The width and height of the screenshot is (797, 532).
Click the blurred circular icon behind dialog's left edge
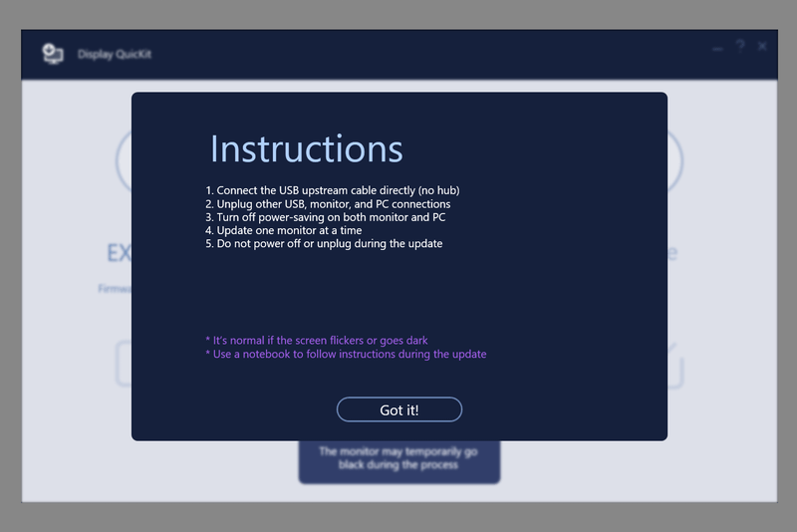[124, 159]
